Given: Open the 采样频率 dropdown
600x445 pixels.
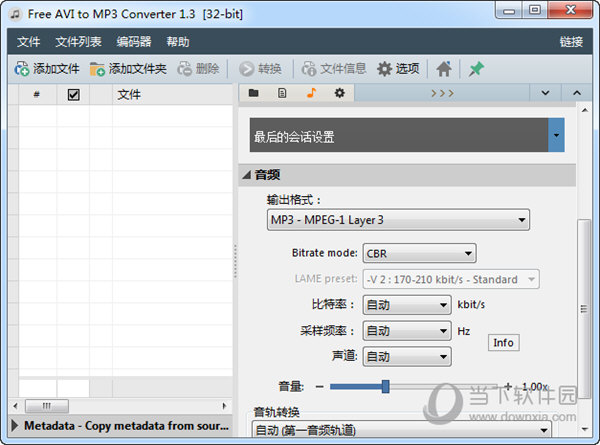Looking at the screenshot, I should point(407,331).
